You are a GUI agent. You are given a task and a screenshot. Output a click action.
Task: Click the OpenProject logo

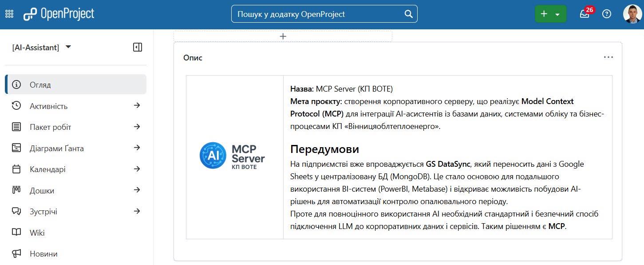[59, 14]
